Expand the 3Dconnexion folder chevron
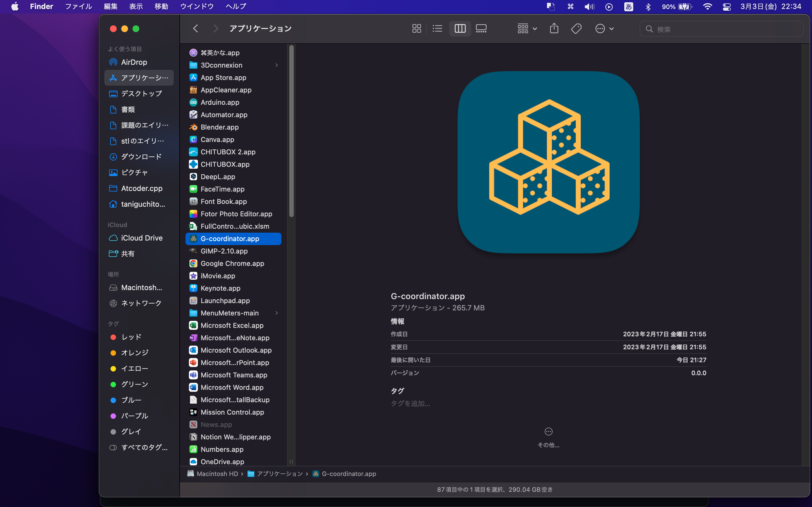812x507 pixels. point(277,65)
